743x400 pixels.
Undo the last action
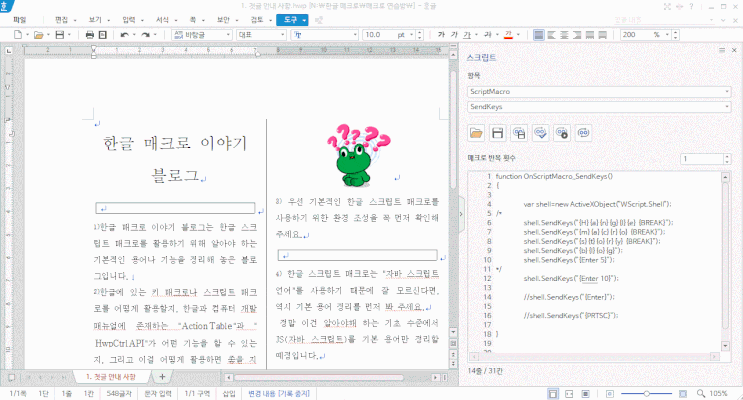coord(124,35)
